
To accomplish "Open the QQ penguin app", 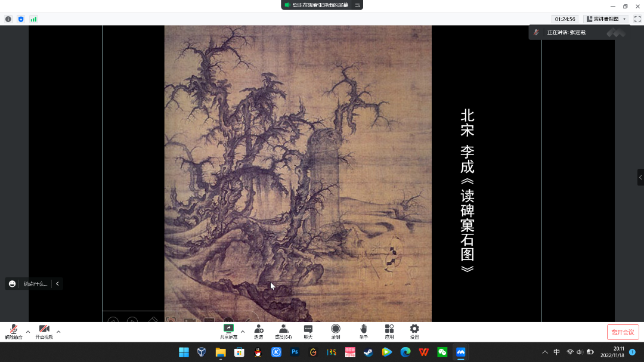I will [x=258, y=352].
